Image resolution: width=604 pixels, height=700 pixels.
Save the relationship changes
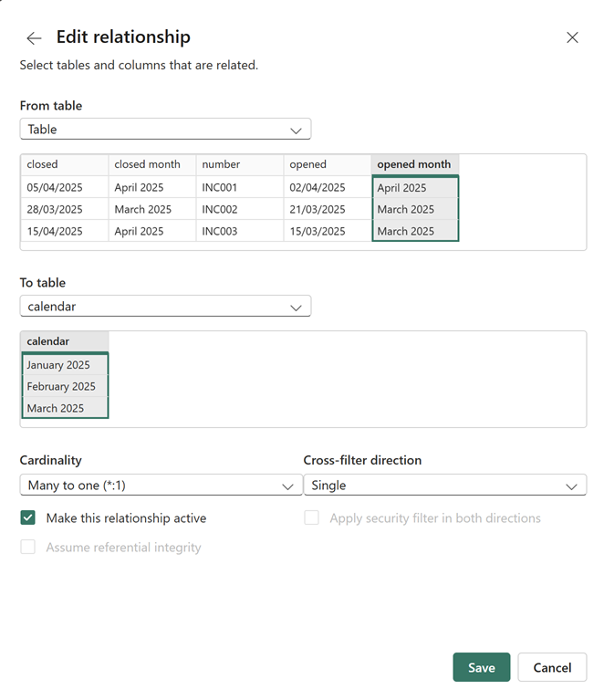[x=481, y=667]
